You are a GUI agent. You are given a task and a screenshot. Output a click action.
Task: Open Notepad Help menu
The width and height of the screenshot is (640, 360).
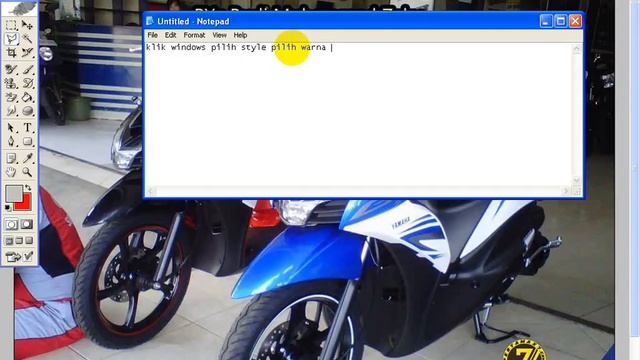coord(240,35)
